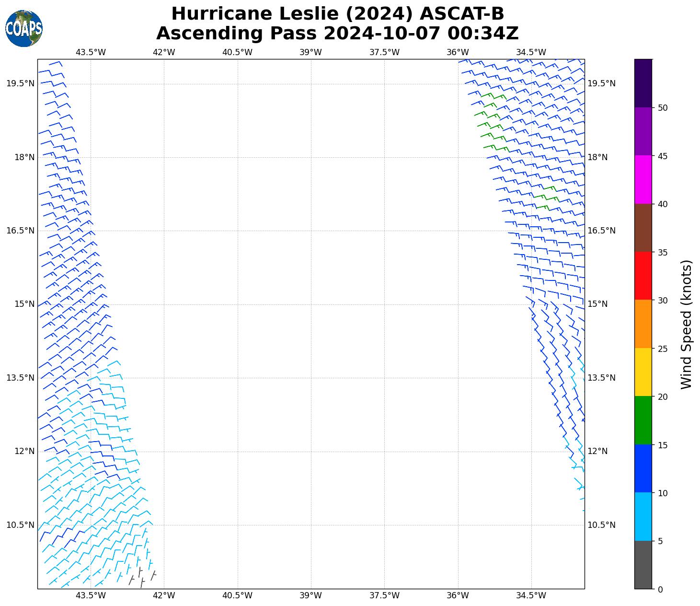This screenshot has width=700, height=606.
Task: Click the 50 tick label on the colorbar
Action: [663, 108]
